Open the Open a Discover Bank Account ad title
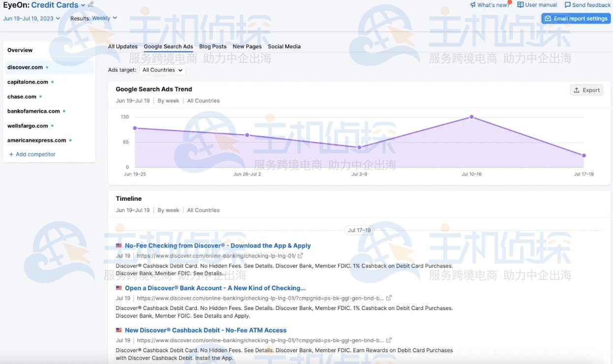Screen dimensions: 613x364 click(x=215, y=288)
